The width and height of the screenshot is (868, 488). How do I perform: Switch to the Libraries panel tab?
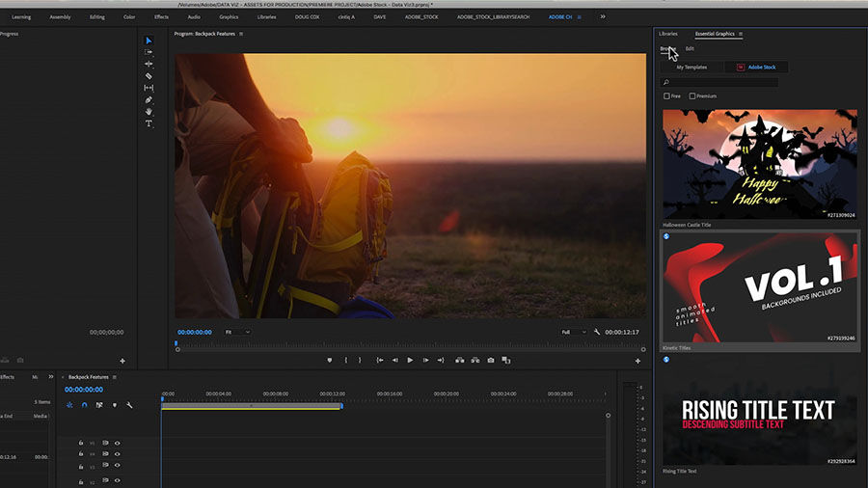[x=668, y=34]
